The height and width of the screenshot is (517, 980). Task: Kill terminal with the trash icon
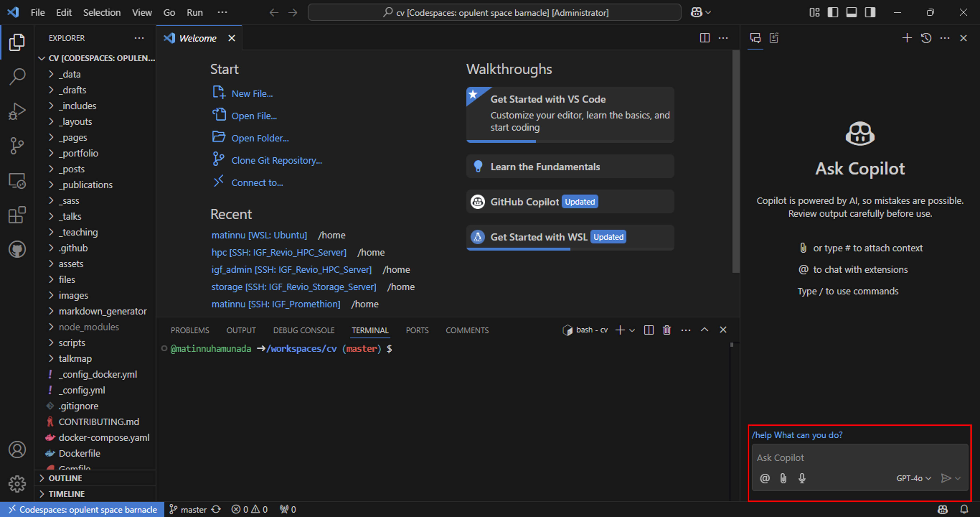pyautogui.click(x=667, y=330)
